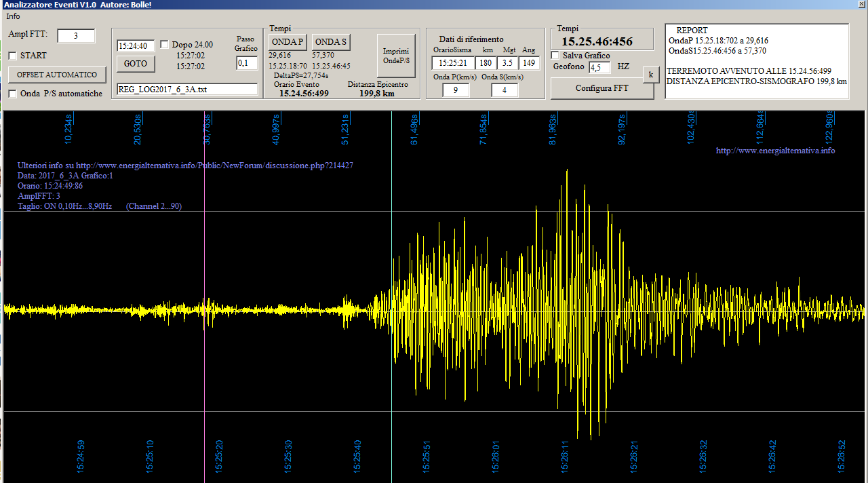Click the 15:26:52 time axis label

click(842, 456)
